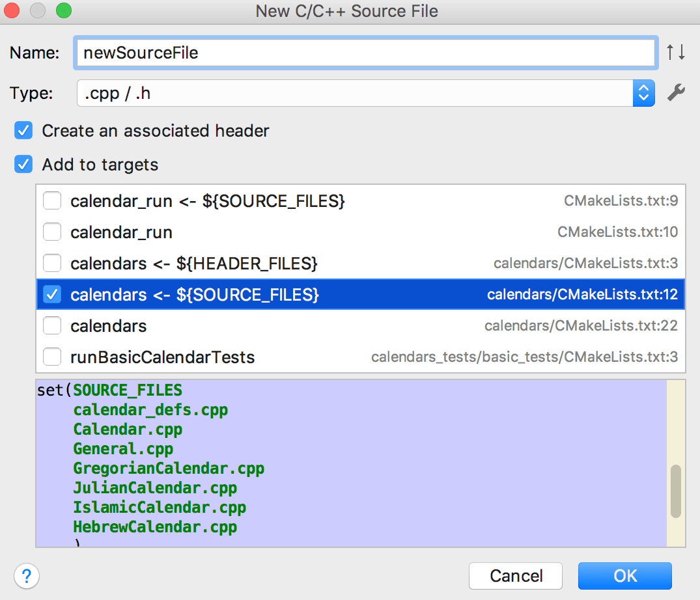Click the blue stepper arrows on Type field

click(x=643, y=92)
